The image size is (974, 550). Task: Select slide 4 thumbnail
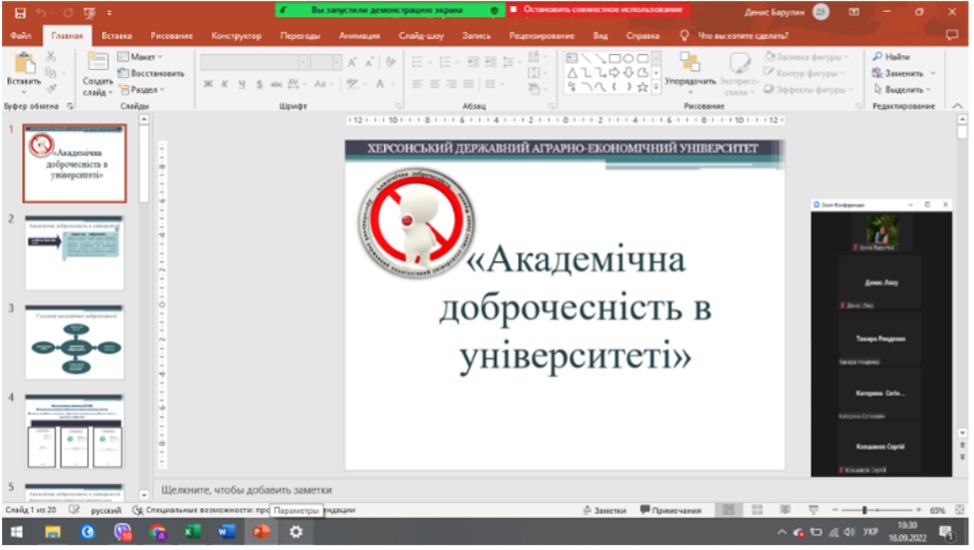(x=75, y=431)
